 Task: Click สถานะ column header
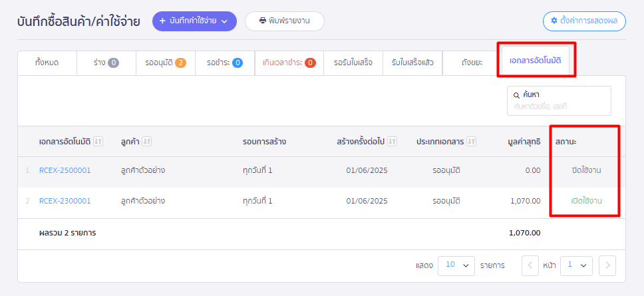(x=565, y=142)
